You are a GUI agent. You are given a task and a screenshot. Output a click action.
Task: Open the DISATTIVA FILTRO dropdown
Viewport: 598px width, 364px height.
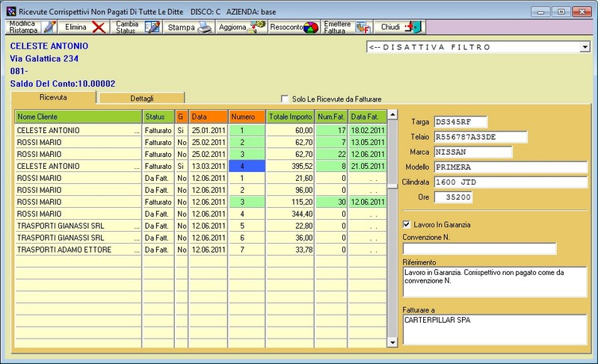[x=585, y=47]
